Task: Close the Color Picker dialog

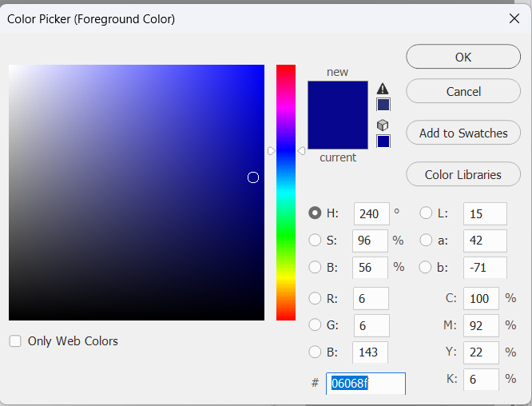Action: (514, 18)
